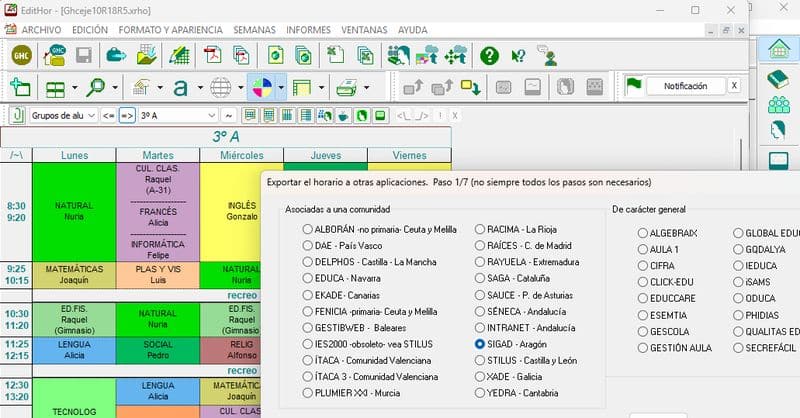Click the => next group button

[127, 116]
